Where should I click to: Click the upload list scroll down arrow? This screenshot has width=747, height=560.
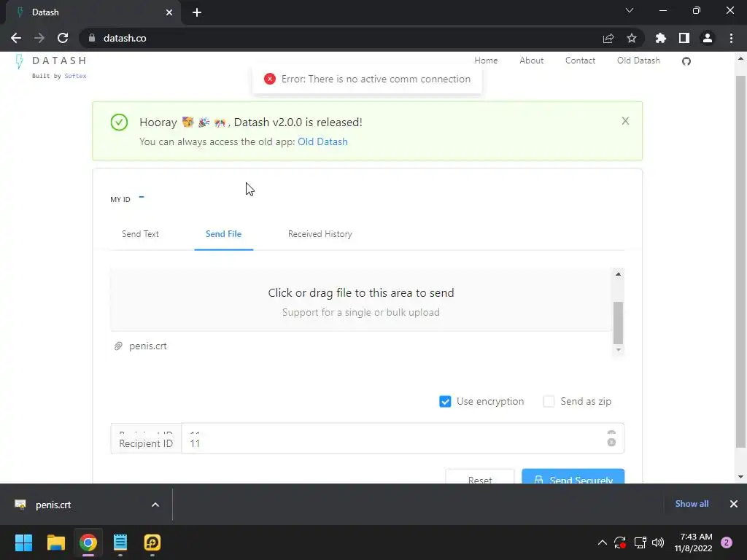point(618,349)
